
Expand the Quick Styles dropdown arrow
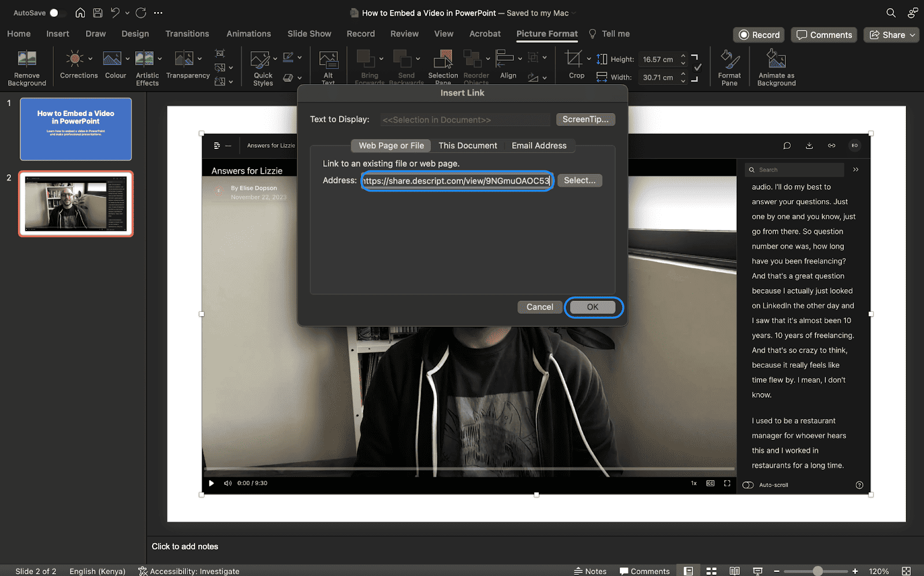pos(275,58)
